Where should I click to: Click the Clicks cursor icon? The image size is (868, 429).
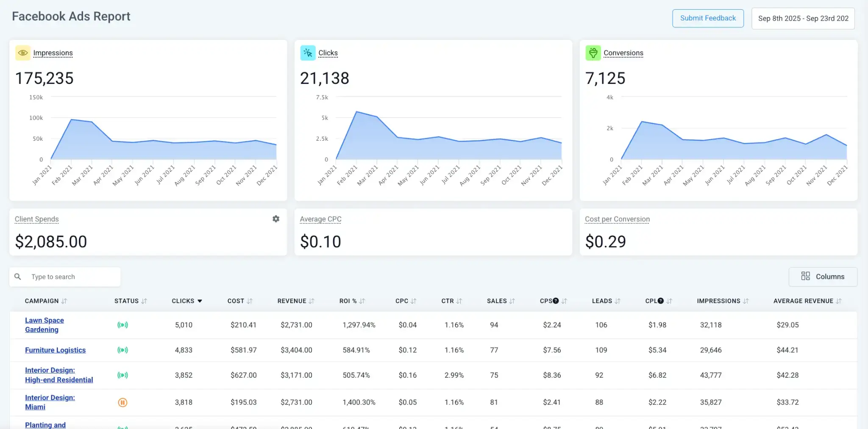[x=308, y=53]
